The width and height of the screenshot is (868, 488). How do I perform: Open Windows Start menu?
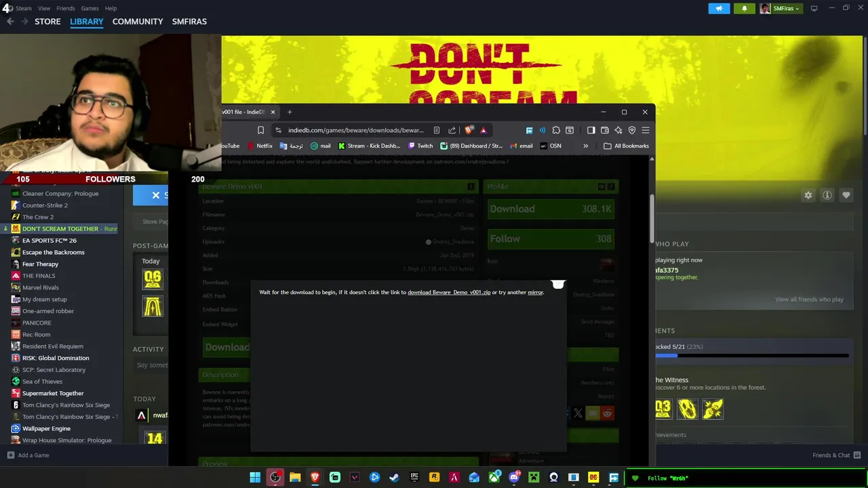click(255, 477)
